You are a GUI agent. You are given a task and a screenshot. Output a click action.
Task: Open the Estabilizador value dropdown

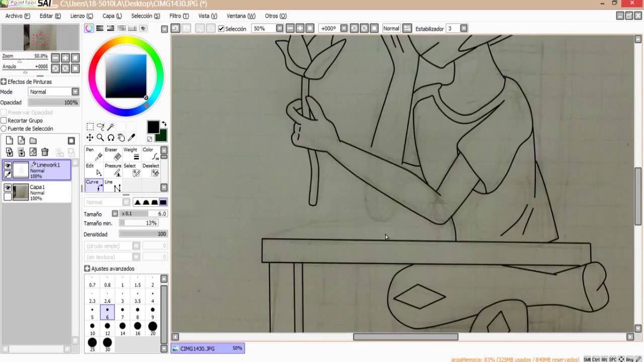[x=464, y=29]
